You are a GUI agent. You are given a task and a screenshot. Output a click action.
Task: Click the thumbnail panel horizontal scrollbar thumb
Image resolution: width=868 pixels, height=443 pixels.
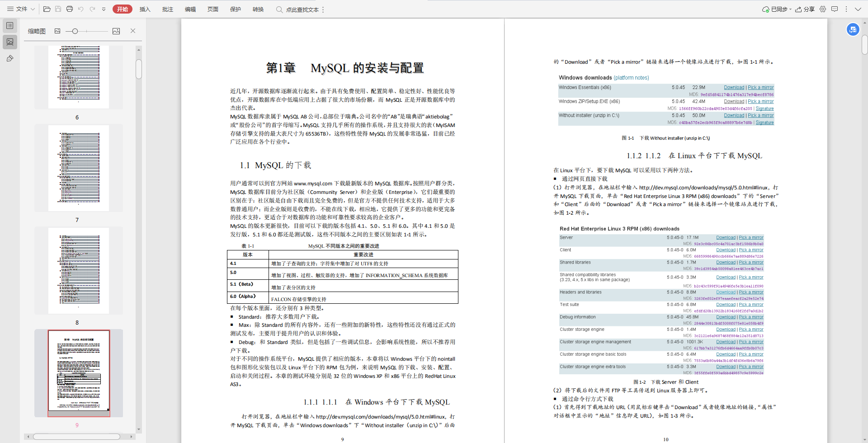click(76, 437)
